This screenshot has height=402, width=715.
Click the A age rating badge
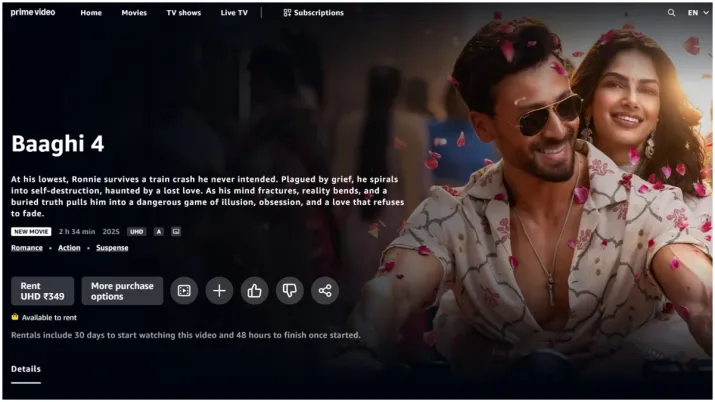[159, 232]
